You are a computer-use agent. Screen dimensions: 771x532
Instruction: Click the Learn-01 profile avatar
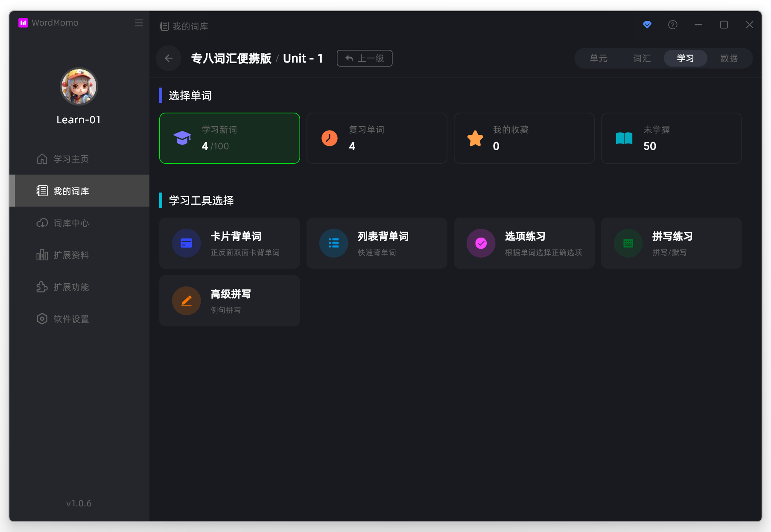(x=79, y=87)
